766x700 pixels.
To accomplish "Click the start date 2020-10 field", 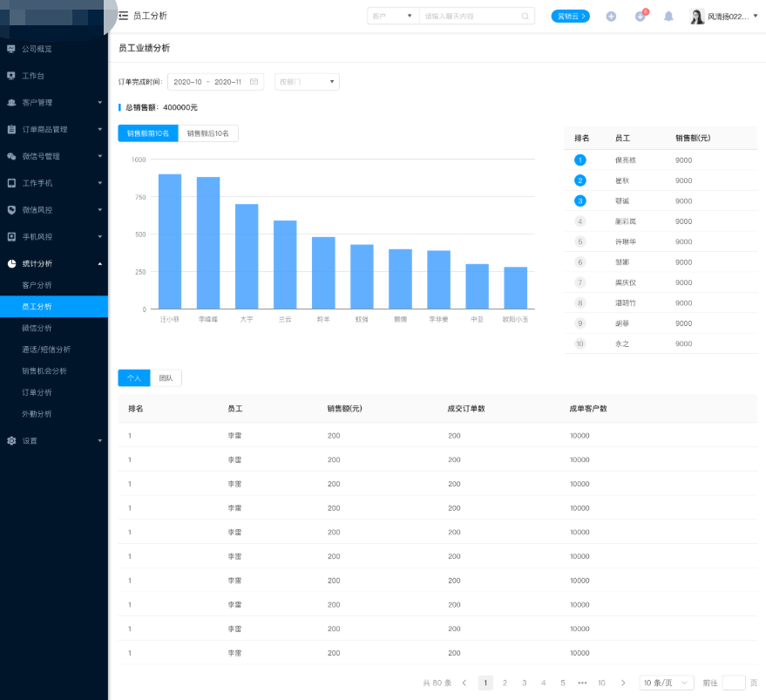I will pos(187,82).
